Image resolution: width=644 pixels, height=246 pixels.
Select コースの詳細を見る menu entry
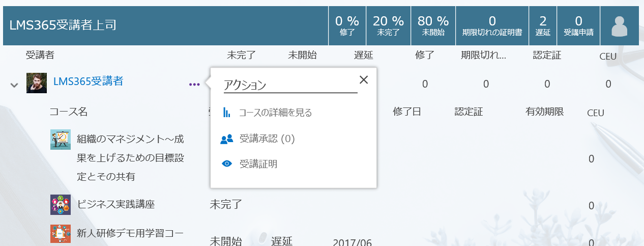275,113
